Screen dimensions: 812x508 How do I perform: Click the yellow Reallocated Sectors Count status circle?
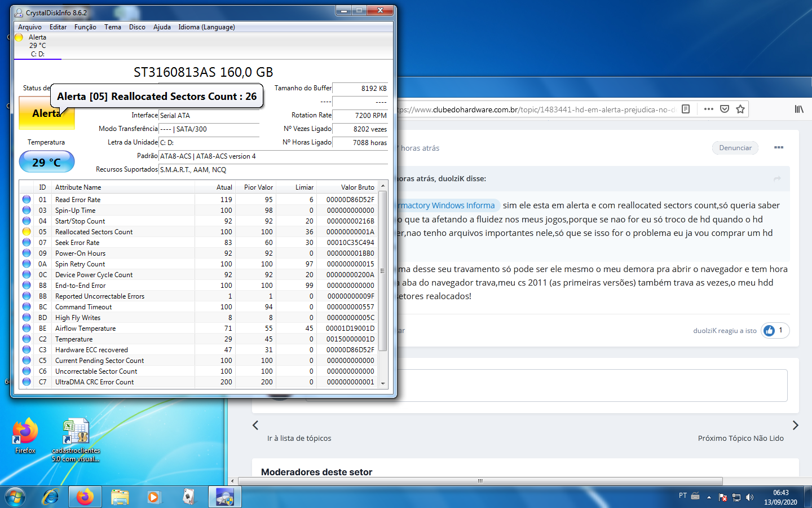coord(27,231)
